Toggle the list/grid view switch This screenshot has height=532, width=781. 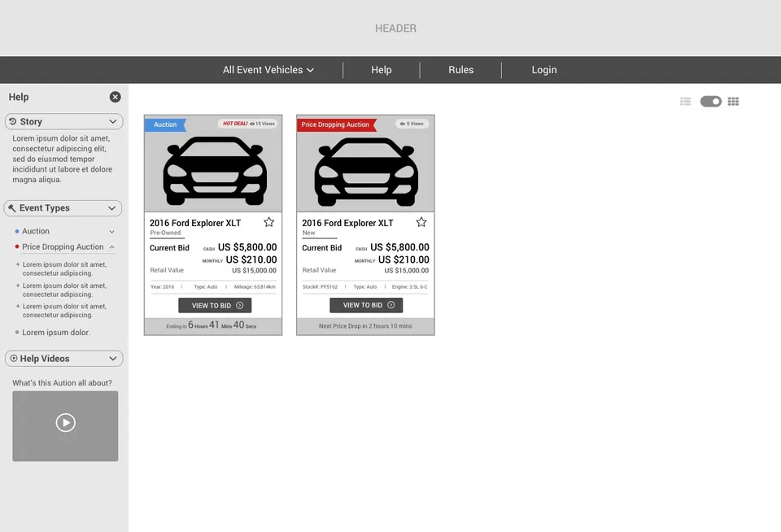tap(711, 102)
